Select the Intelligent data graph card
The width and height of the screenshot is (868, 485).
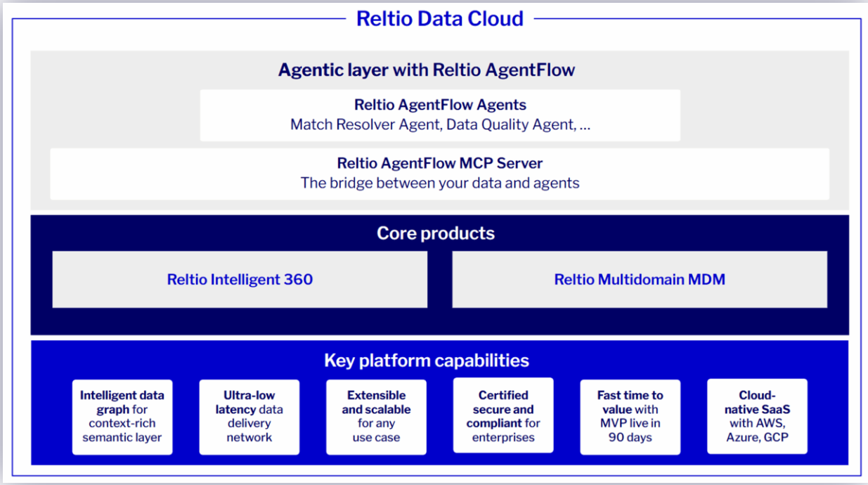click(x=122, y=416)
